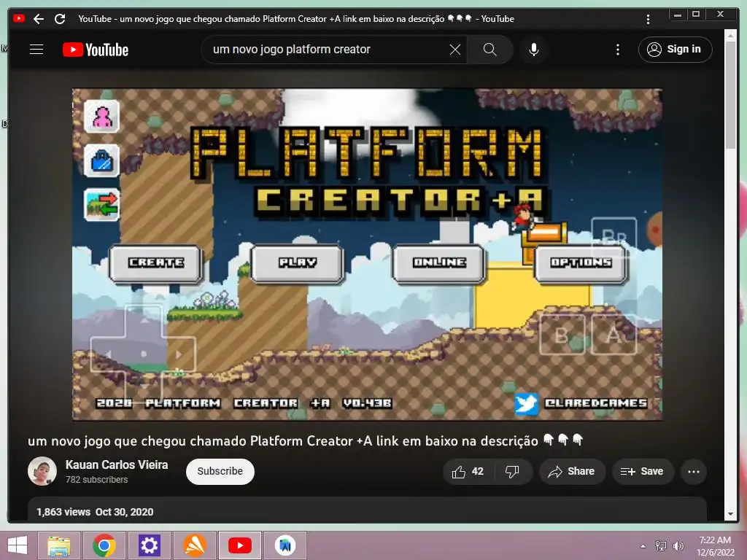Tap the on-screen D-pad left arrow
Viewport: 747px width, 560px height.
tap(108, 354)
